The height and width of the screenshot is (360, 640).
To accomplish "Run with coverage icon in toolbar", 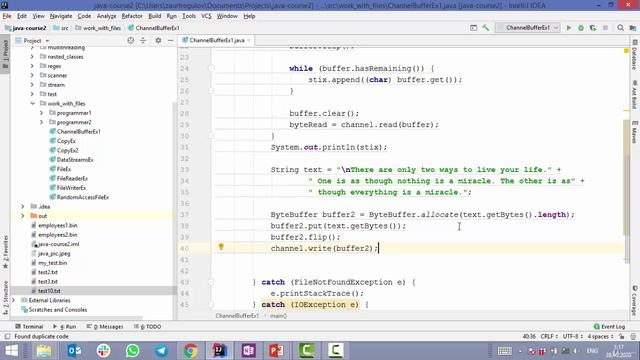I will point(593,28).
